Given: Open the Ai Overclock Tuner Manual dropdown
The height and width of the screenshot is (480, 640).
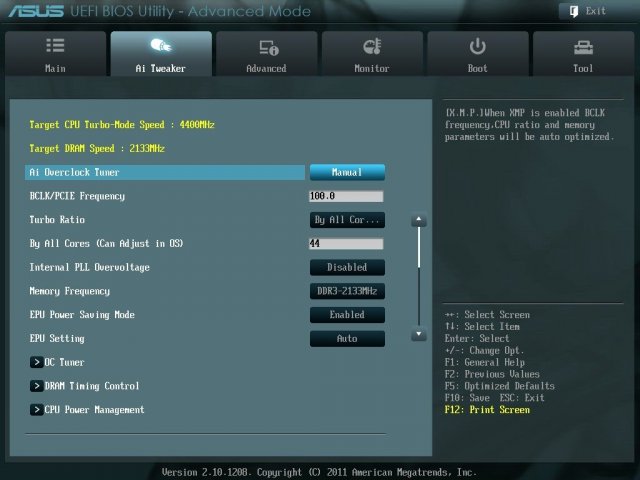Looking at the screenshot, I should 347,172.
